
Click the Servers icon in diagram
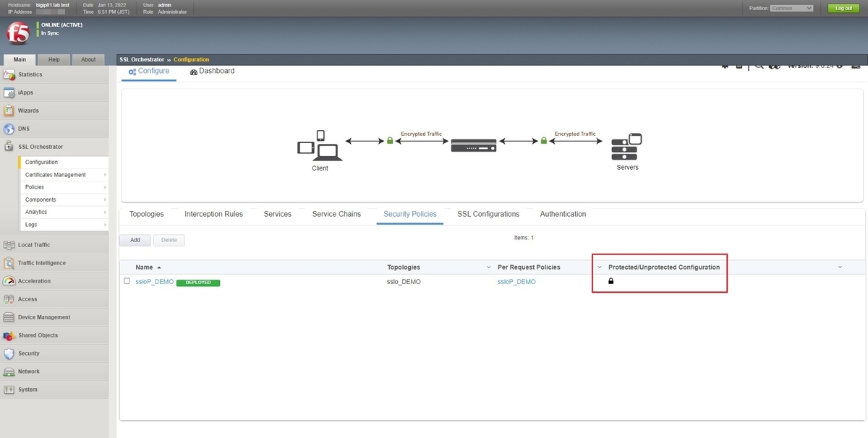626,147
